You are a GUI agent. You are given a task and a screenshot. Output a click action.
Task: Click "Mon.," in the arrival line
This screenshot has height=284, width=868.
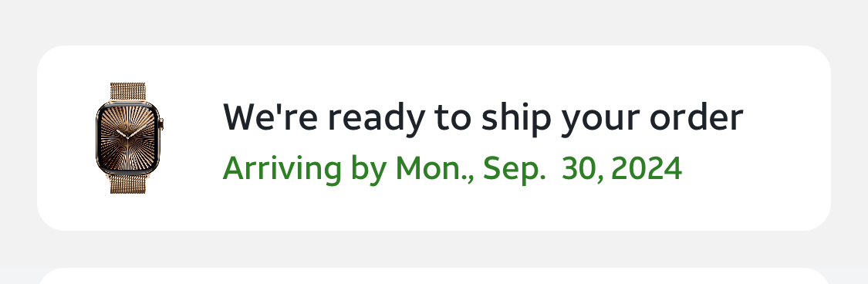pyautogui.click(x=435, y=168)
